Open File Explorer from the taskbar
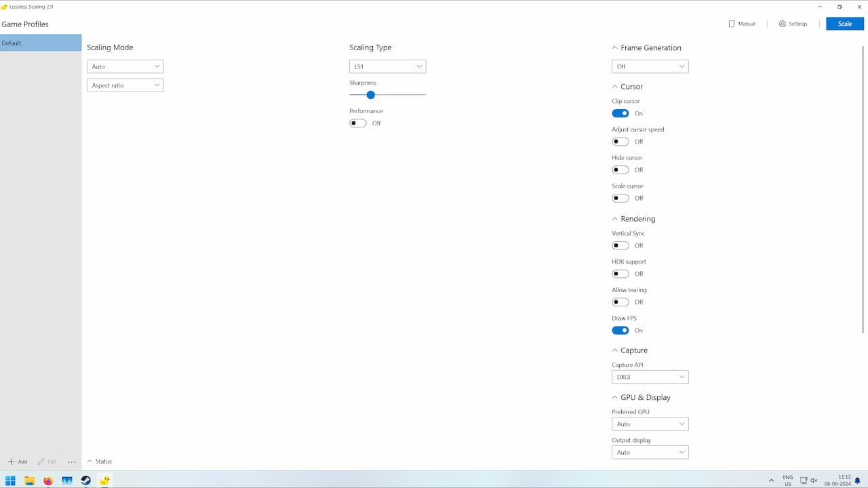868x488 pixels. [x=29, y=481]
